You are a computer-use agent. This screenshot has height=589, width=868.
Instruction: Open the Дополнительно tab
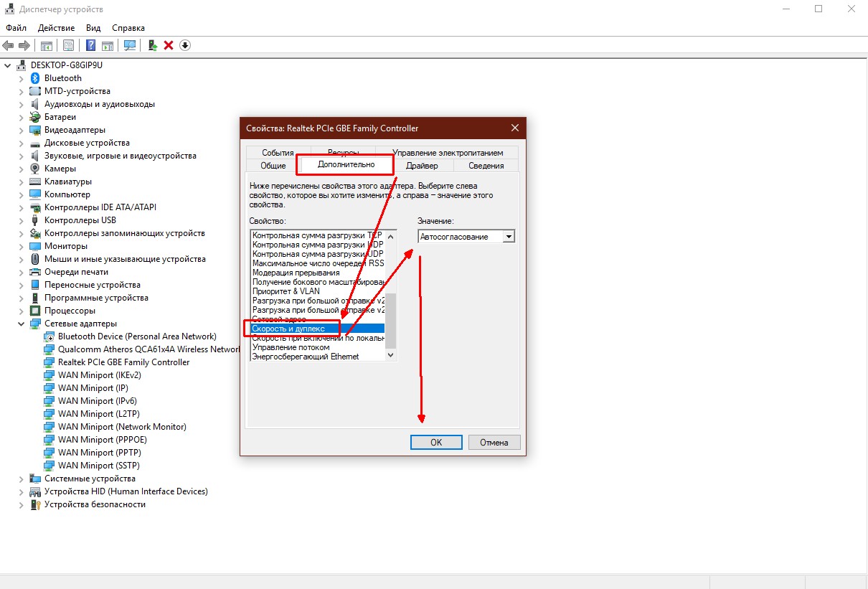(346, 165)
